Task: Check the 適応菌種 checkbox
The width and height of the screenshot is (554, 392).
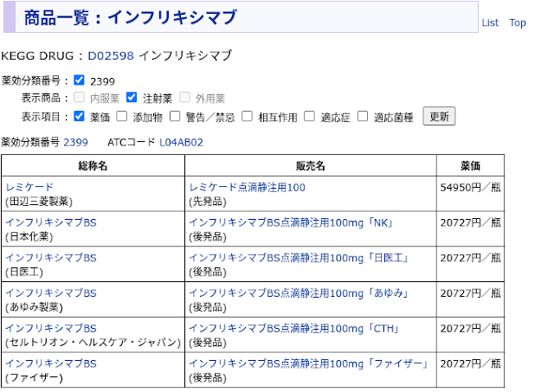Action: pos(363,116)
